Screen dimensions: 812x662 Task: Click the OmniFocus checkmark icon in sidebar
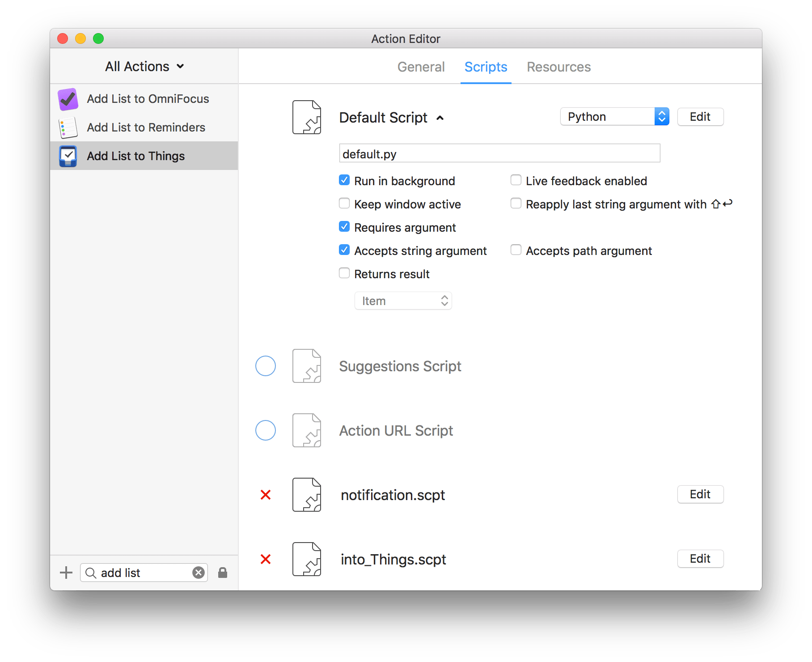click(68, 99)
